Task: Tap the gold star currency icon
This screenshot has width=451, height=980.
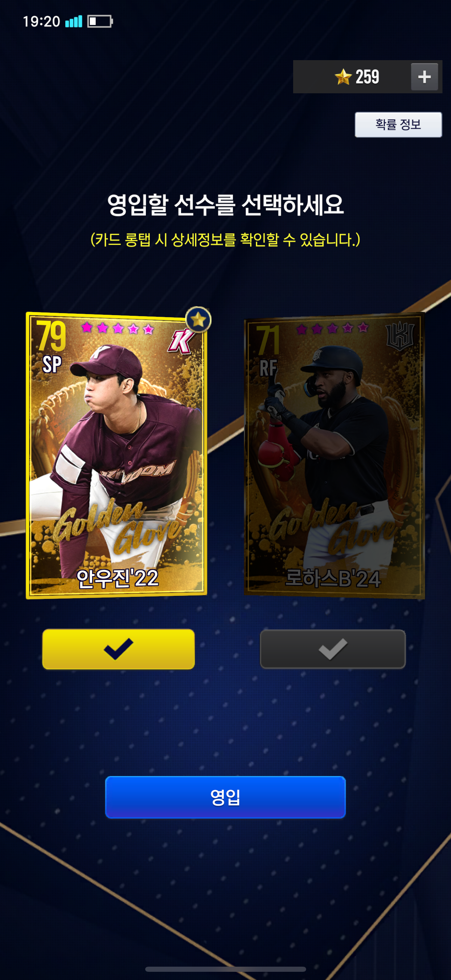Action: click(343, 77)
